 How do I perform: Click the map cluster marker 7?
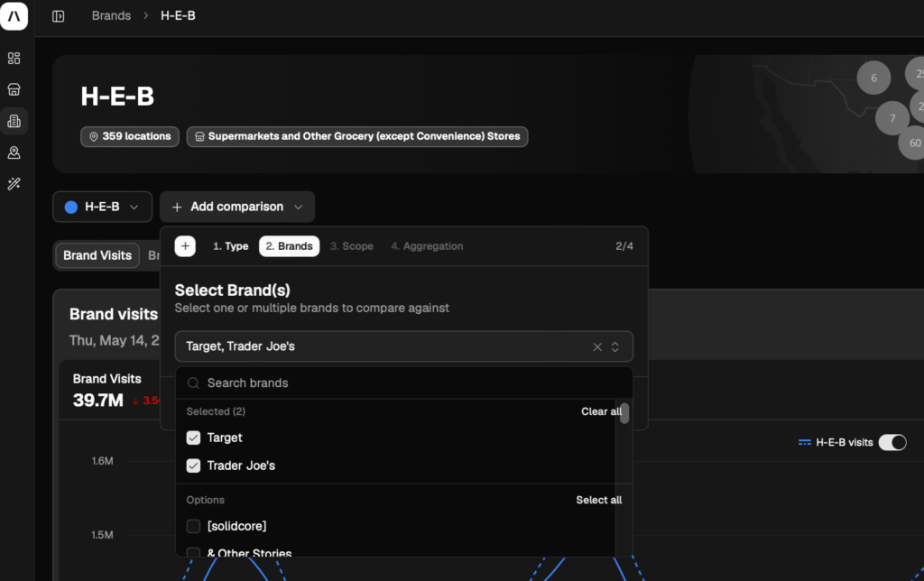pyautogui.click(x=892, y=118)
